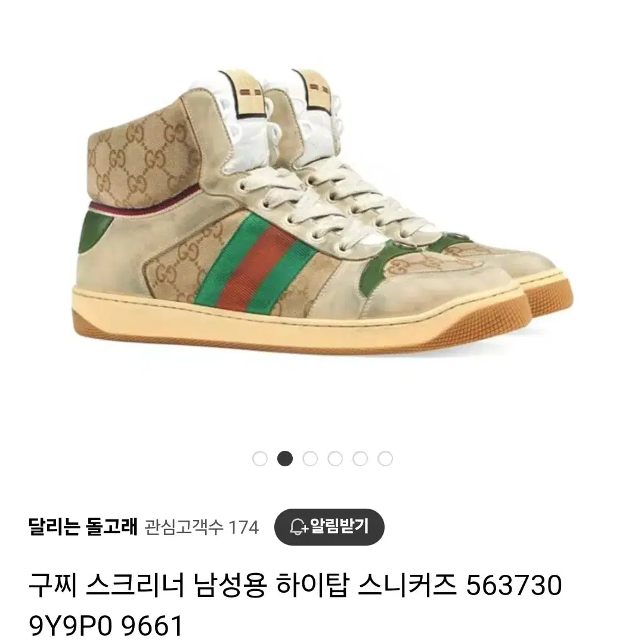
Task: Tap the bell icon inside 알림받기
Action: tap(299, 527)
